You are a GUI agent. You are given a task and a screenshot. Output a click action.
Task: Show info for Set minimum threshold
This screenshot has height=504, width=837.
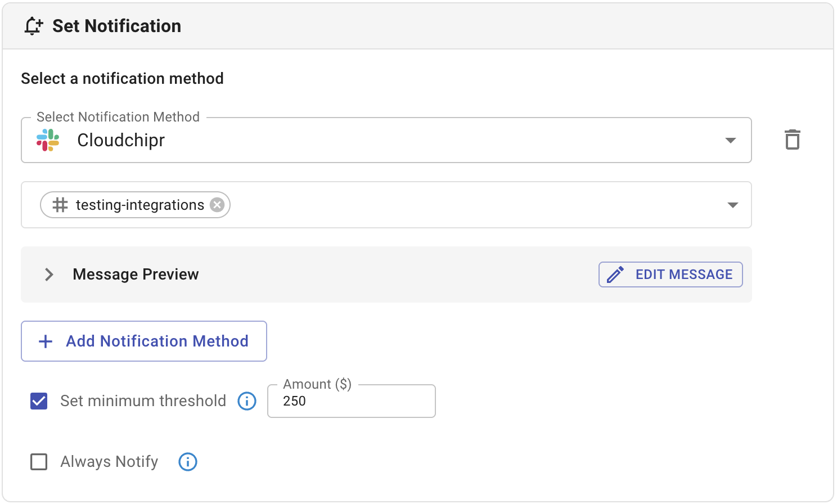click(x=247, y=401)
